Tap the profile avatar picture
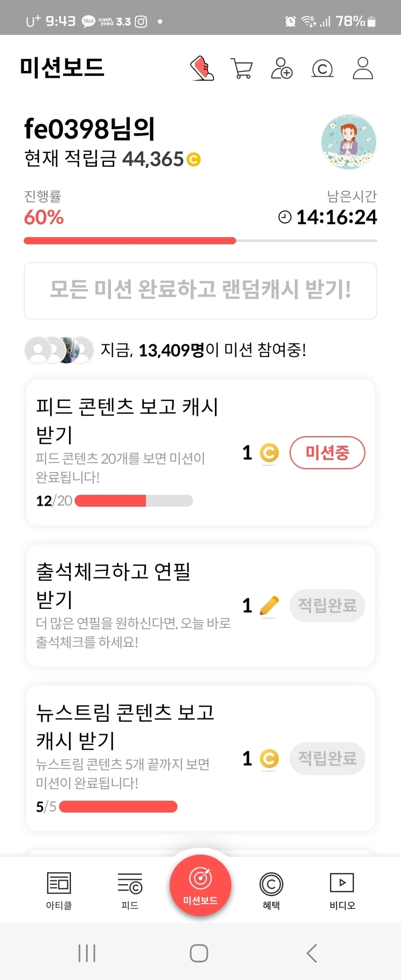This screenshot has height=980, width=401. [348, 142]
